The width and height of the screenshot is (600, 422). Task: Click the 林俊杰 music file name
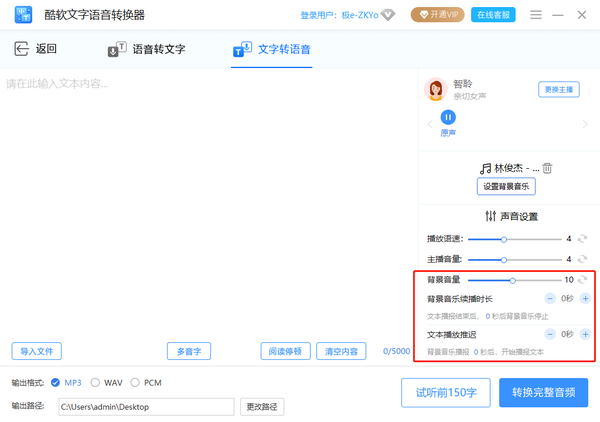(x=517, y=168)
